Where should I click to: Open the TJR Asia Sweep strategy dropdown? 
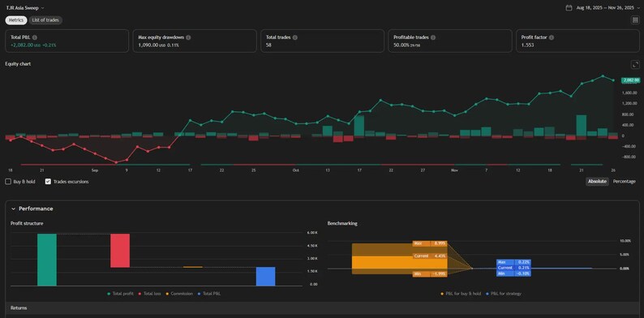pos(25,8)
